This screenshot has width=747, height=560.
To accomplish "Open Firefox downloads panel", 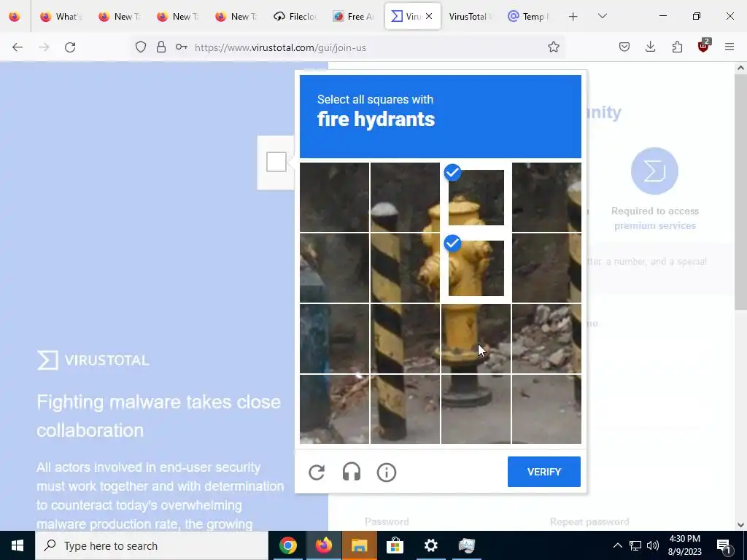I will pos(650,47).
